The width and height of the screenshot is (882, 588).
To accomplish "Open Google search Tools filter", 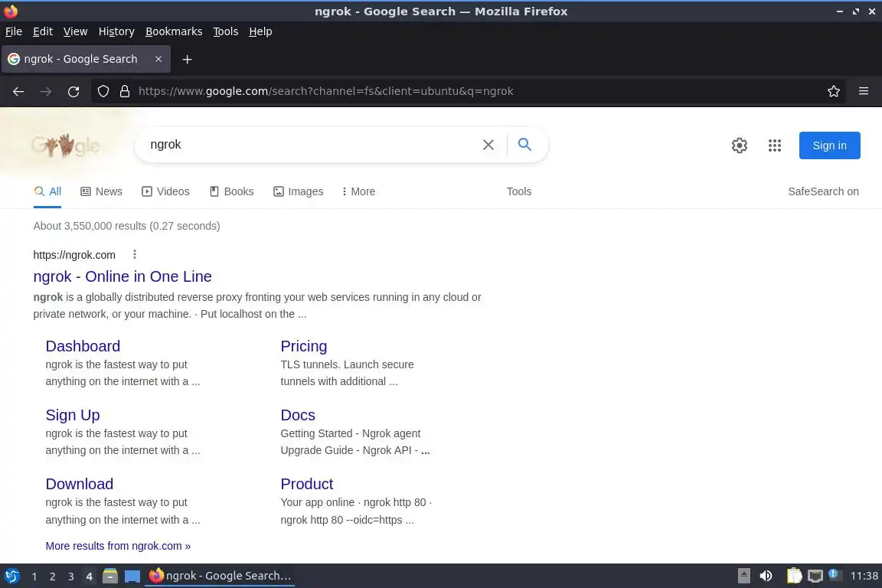I will (518, 191).
